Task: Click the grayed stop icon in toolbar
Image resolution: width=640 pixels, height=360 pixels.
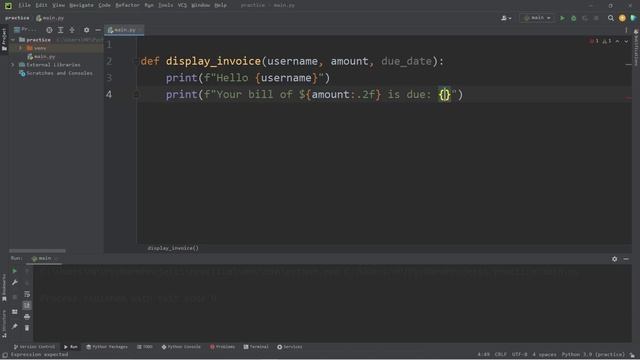Action: tap(596, 18)
